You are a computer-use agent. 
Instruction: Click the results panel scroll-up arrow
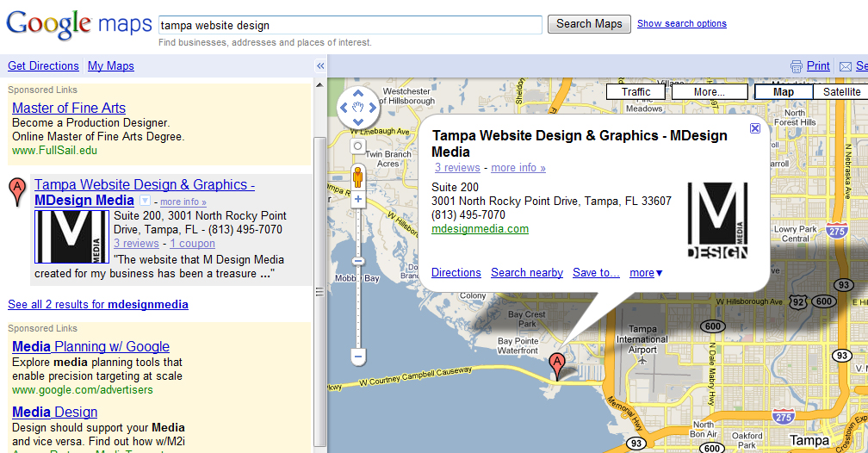319,84
